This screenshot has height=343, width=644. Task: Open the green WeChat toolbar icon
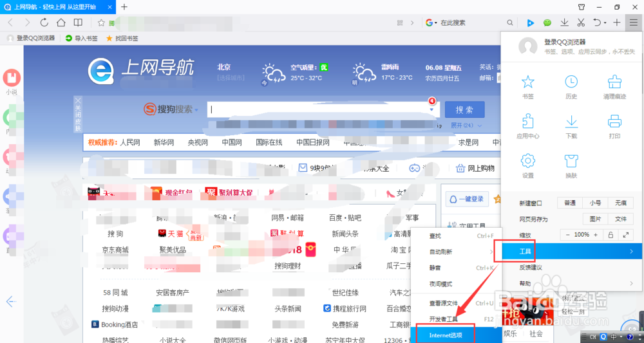[x=547, y=23]
